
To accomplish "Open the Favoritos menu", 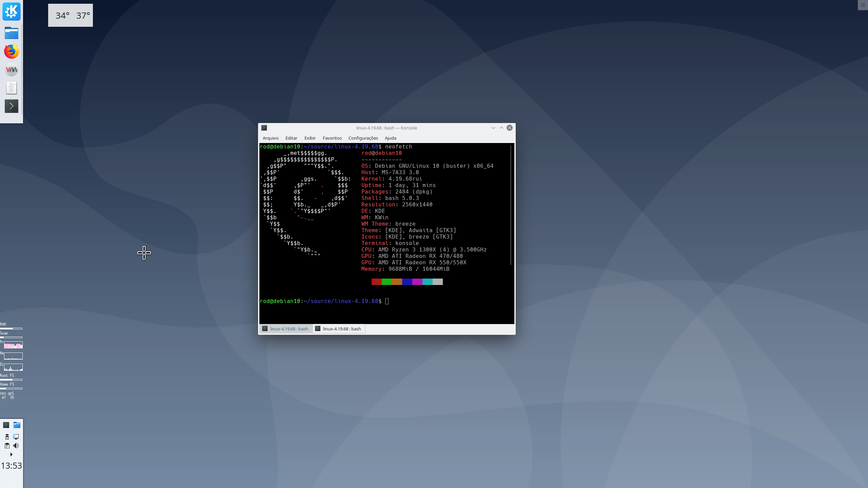I will (x=332, y=138).
